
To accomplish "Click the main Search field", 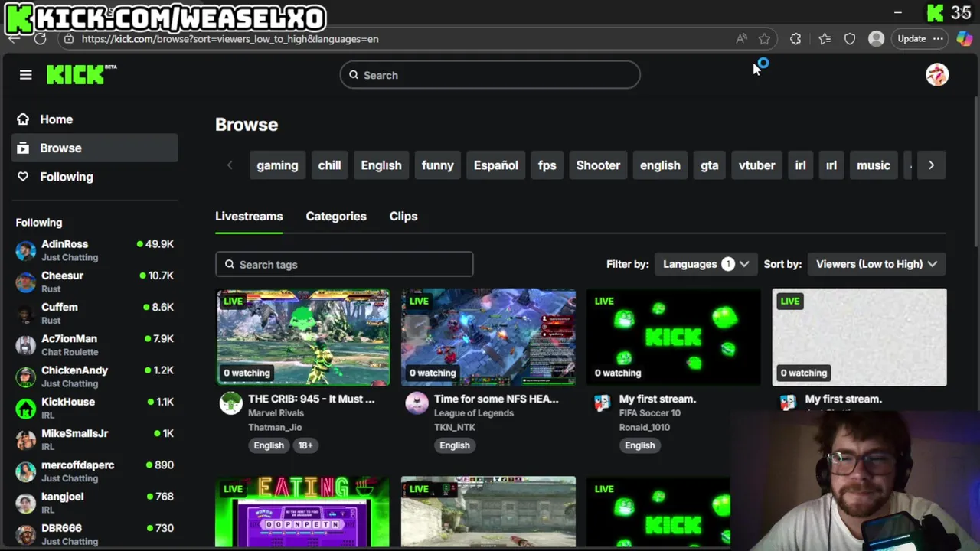I will (490, 75).
